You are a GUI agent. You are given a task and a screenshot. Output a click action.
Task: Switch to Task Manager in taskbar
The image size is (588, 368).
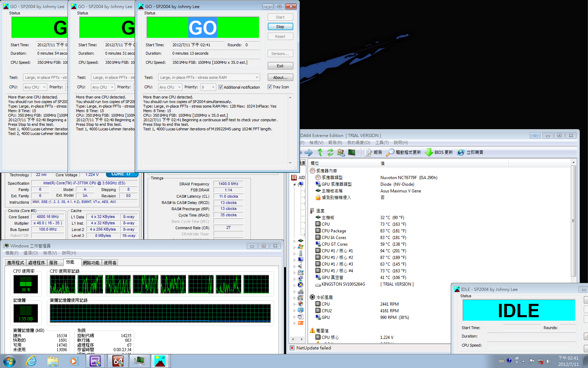140,361
